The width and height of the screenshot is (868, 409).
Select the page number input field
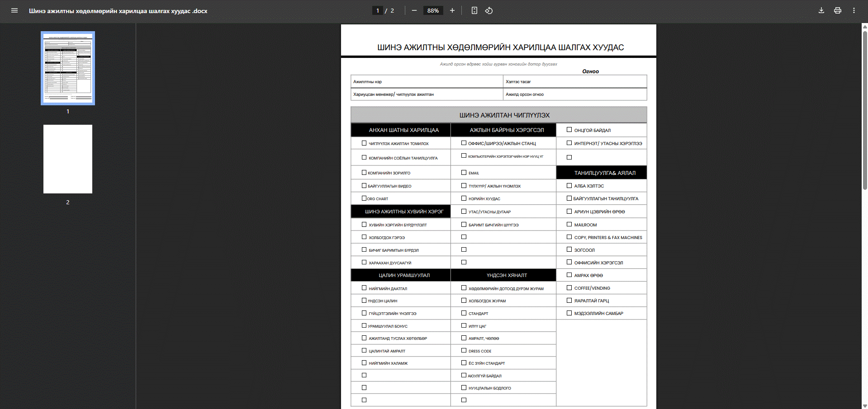378,10
